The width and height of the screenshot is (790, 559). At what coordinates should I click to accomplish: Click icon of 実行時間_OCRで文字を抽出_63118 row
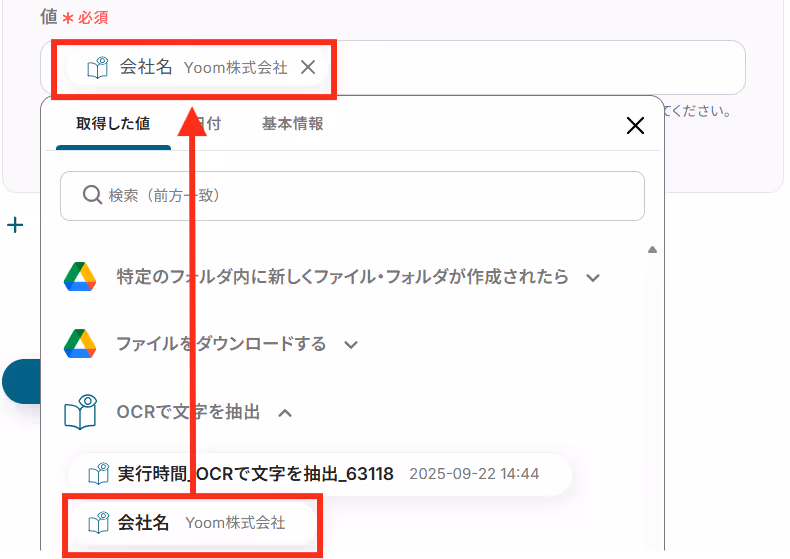pyautogui.click(x=99, y=473)
